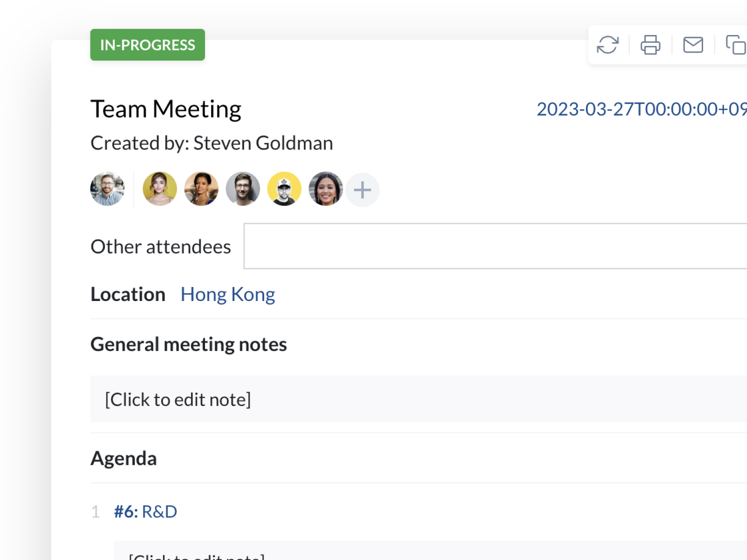Click the second attendee avatar after the divider
Image resolution: width=747 pixels, height=560 pixels.
tap(201, 189)
